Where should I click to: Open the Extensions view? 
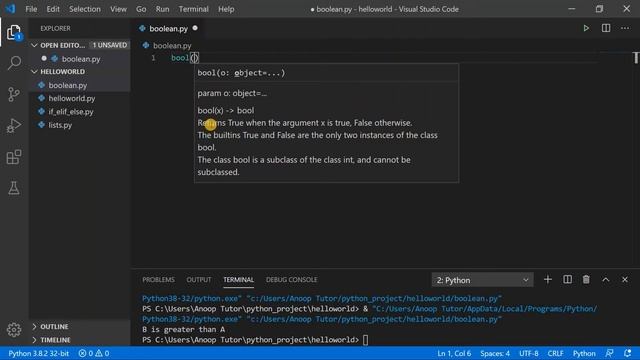tap(14, 157)
